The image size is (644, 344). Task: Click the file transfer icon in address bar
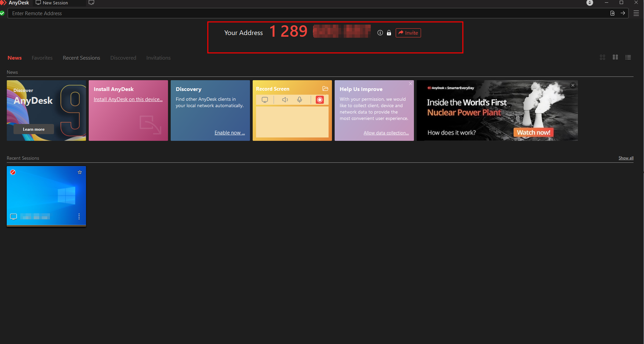612,13
